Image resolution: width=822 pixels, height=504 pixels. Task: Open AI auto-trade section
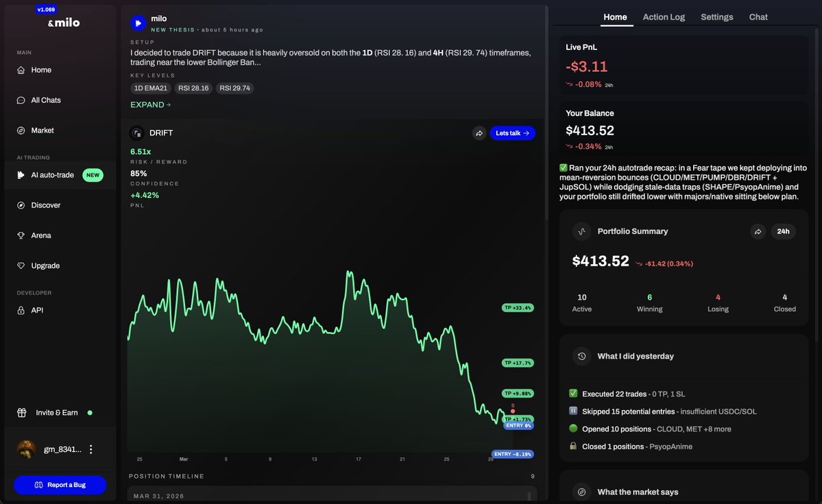(60, 175)
